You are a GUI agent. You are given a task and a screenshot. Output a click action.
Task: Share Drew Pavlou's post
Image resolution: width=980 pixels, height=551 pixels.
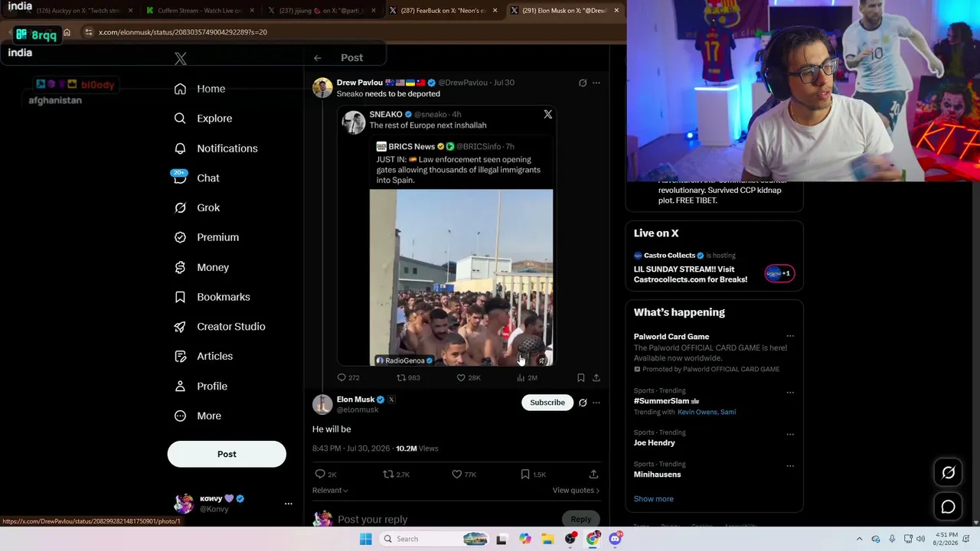pyautogui.click(x=596, y=377)
